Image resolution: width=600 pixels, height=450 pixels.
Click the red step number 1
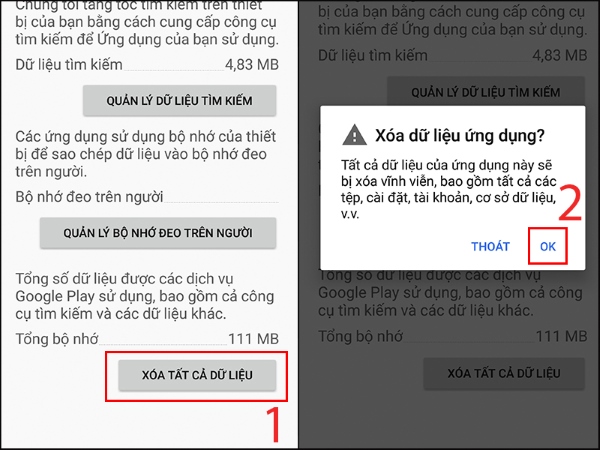tap(274, 425)
